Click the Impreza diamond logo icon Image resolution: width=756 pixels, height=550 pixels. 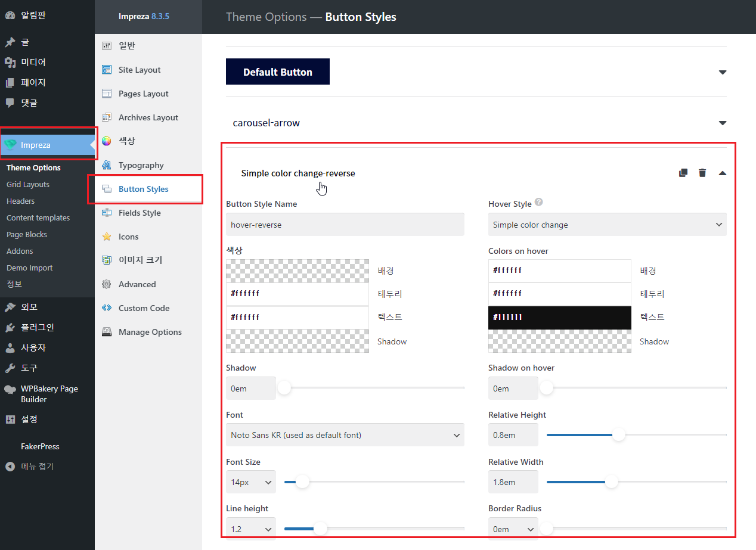pyautogui.click(x=10, y=145)
